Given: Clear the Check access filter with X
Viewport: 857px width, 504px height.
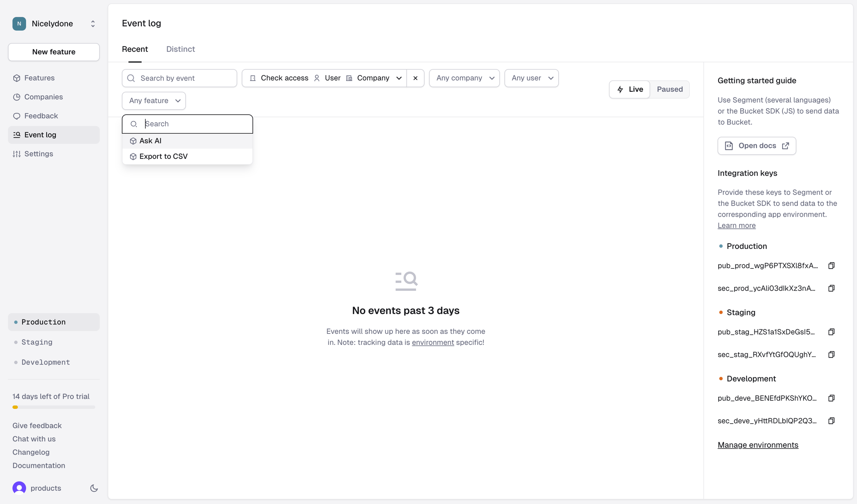Looking at the screenshot, I should click(x=415, y=78).
